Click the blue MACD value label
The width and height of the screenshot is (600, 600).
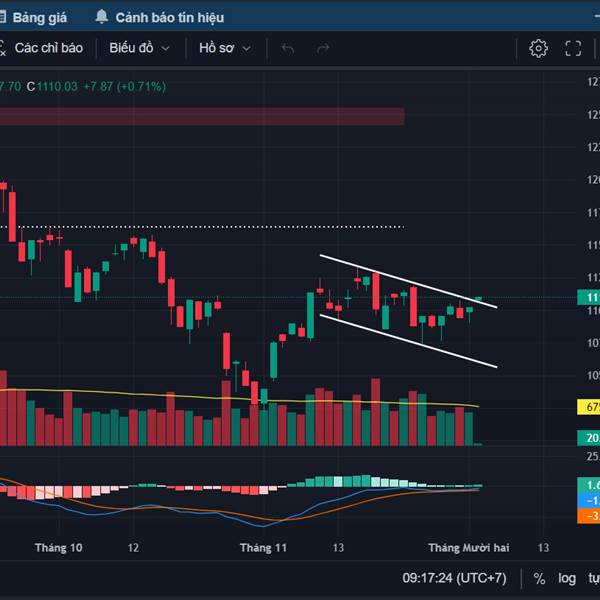589,501
